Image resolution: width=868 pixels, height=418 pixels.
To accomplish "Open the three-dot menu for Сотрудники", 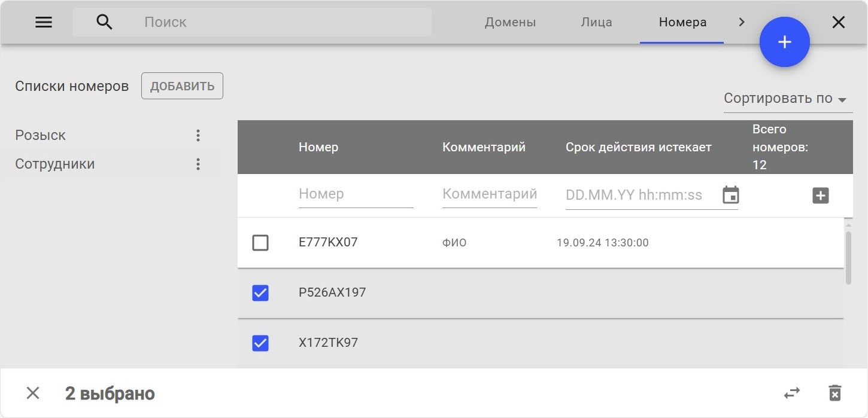I will point(198,164).
